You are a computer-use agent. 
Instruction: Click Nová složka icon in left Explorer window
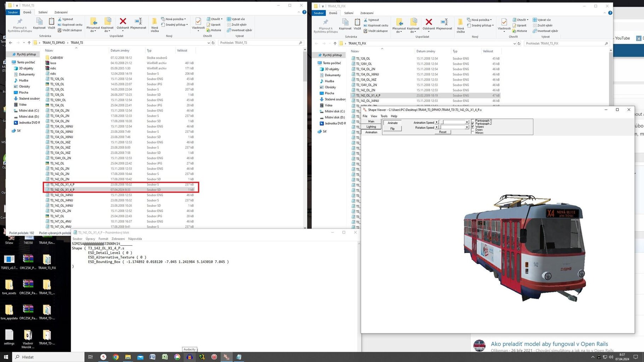tap(155, 22)
